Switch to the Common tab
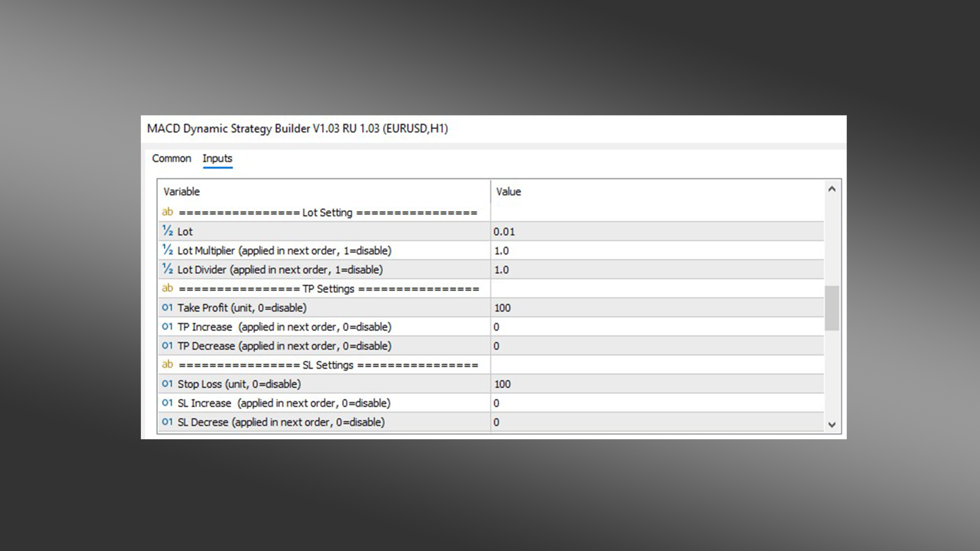980x551 pixels. point(171,159)
